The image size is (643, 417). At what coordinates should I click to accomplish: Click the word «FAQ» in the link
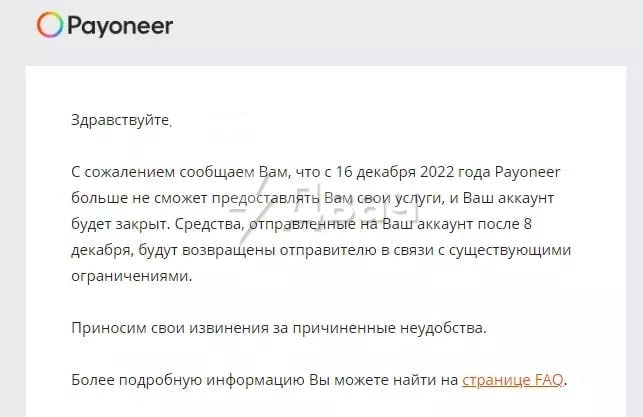coord(550,380)
